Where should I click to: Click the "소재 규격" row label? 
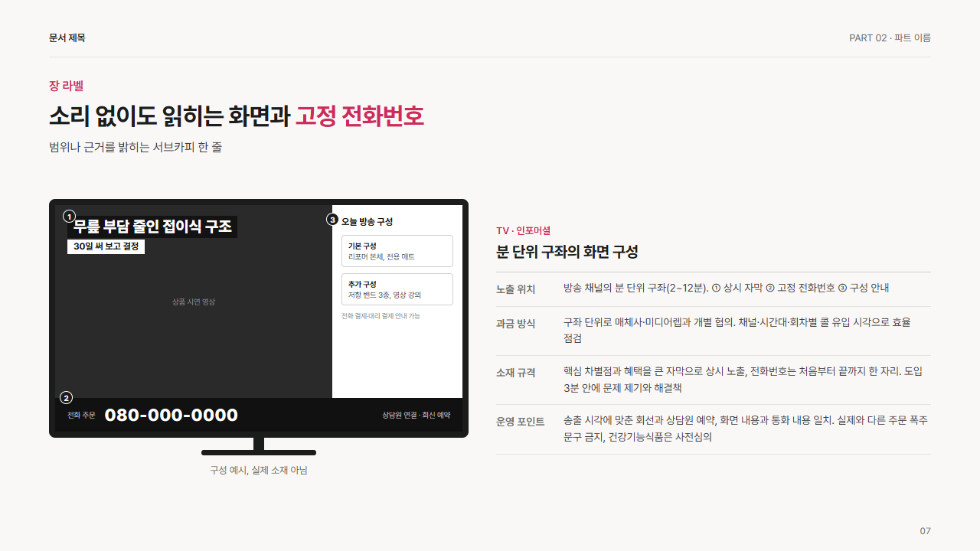tap(515, 373)
